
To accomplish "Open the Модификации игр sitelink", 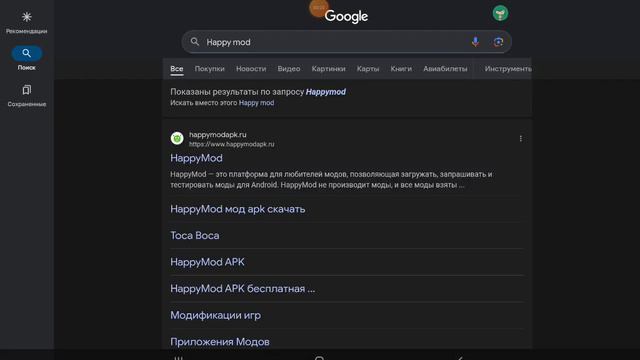I will (x=216, y=315).
